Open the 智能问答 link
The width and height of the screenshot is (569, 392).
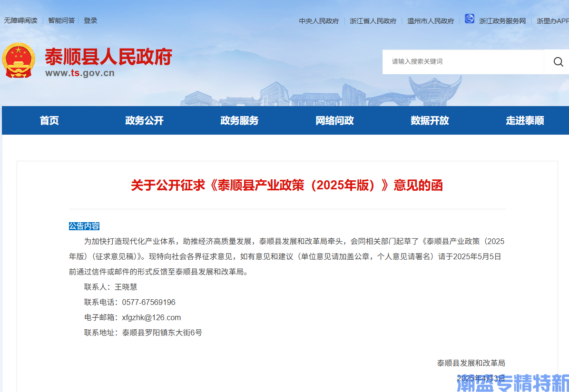tap(61, 20)
